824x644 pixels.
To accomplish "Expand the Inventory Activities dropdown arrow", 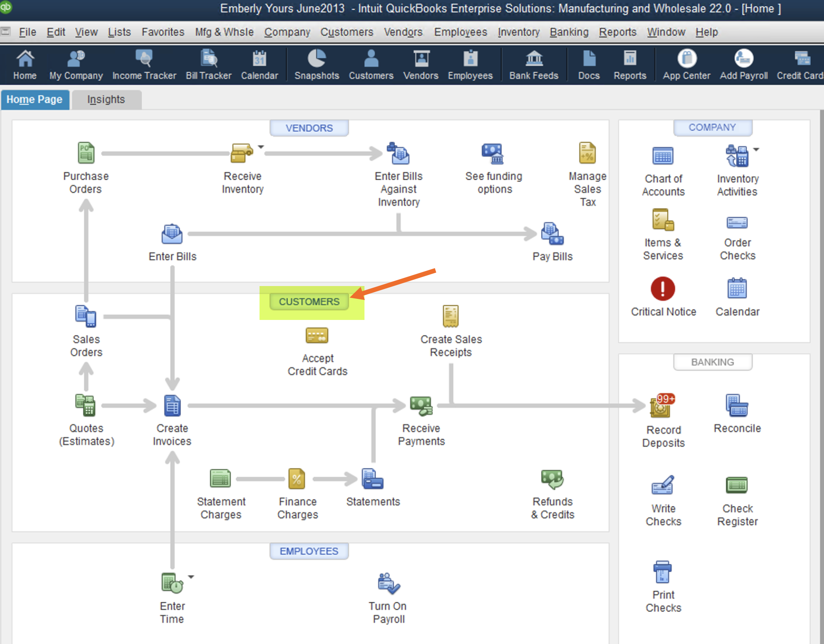I will point(756,149).
